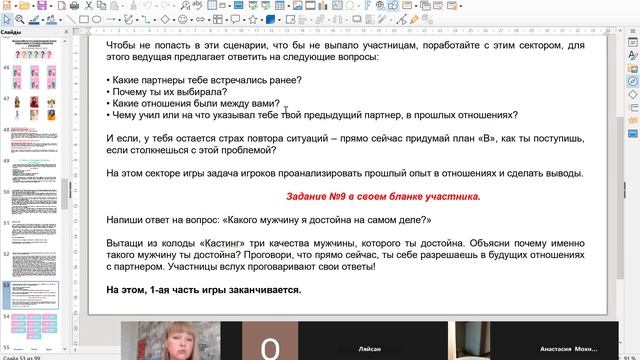Pick the Line drawing tool
Image resolution: width=640 pixels, height=360 pixels.
click(x=71, y=19)
